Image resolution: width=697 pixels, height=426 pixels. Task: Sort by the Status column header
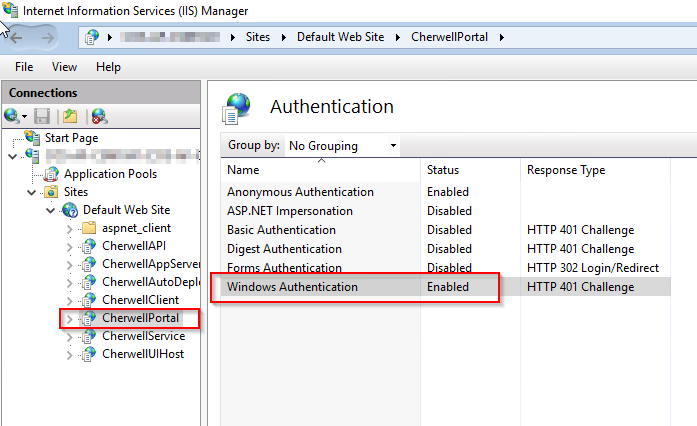(443, 170)
